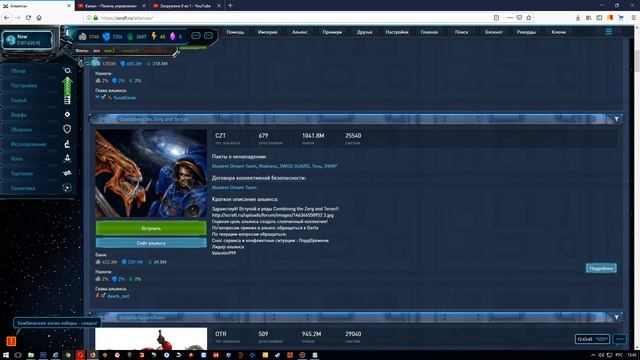Click the metal resource icon in resource bar
This screenshot has width=640, height=360.
click(x=82, y=36)
